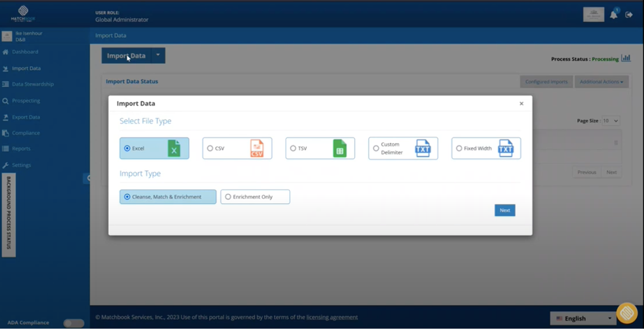Click the gold Matchbook chat widget icon

tap(627, 313)
